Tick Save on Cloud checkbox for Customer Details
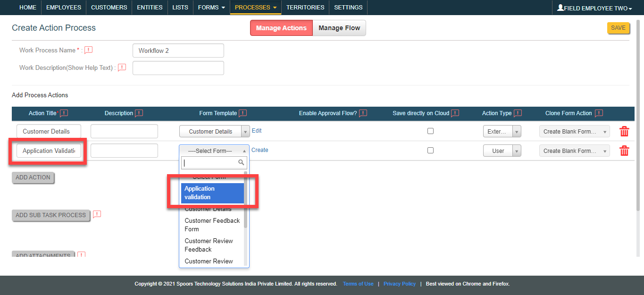Viewport: 644px width, 295px height. [430, 131]
